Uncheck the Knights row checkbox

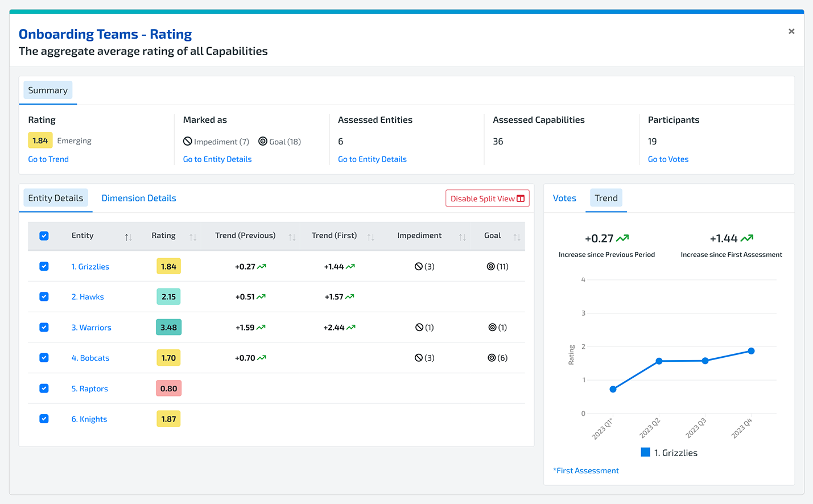(x=44, y=419)
